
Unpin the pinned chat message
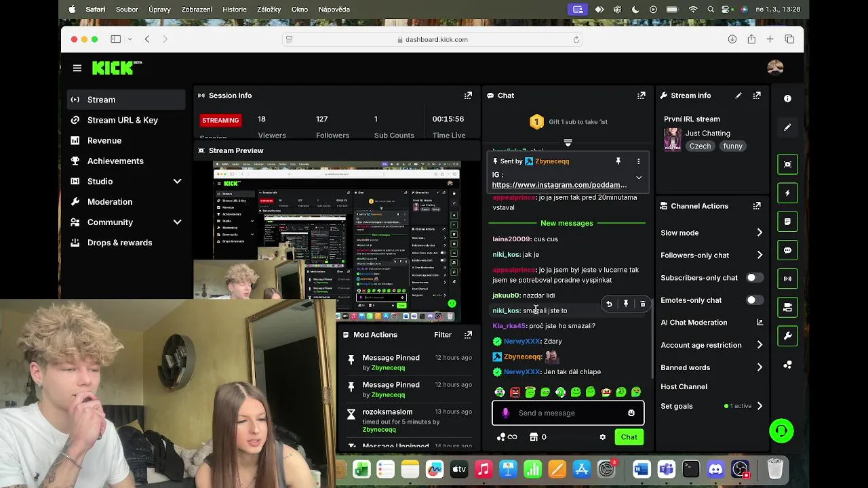[x=618, y=161]
